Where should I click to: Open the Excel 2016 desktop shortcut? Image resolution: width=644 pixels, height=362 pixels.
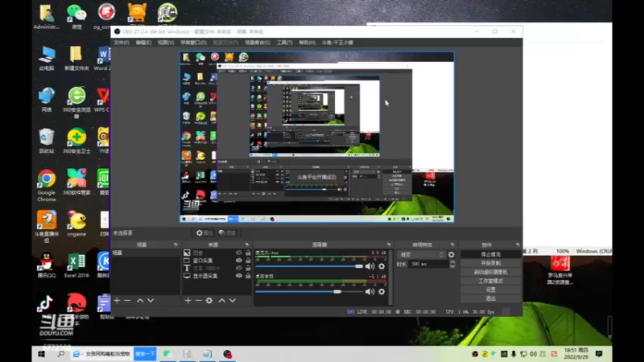76,265
